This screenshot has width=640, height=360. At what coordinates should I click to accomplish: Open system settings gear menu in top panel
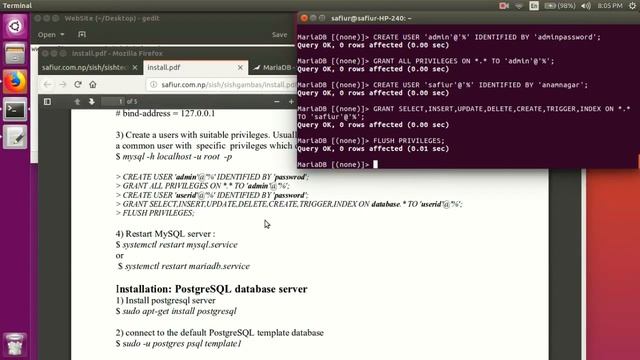click(x=632, y=6)
